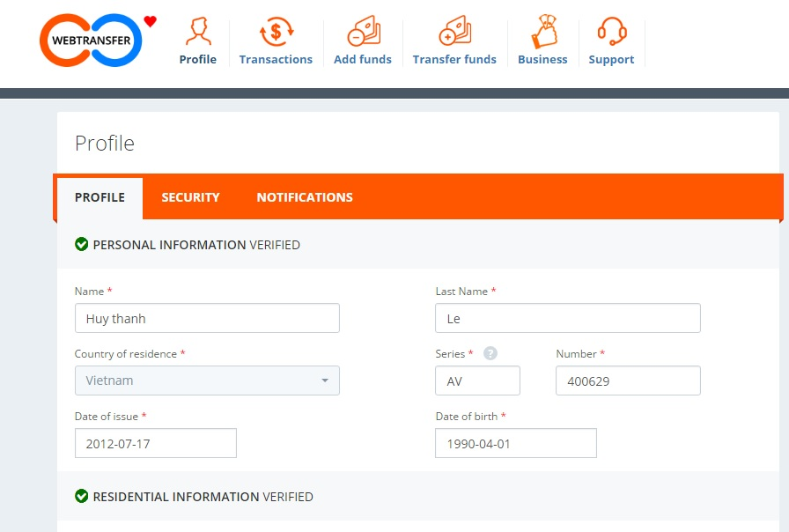Click Personal Information verified checkmark
Image resolution: width=789 pixels, height=532 pixels.
tap(82, 244)
